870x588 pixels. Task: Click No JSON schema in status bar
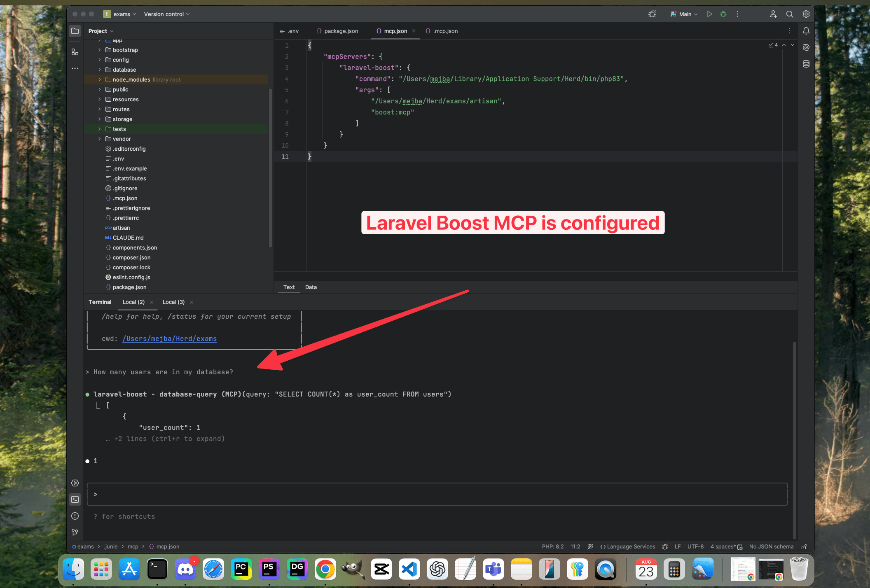pos(771,547)
